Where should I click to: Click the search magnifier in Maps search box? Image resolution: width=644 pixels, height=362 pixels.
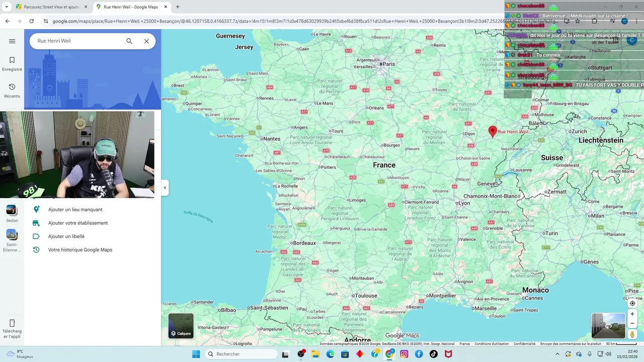coord(129,41)
